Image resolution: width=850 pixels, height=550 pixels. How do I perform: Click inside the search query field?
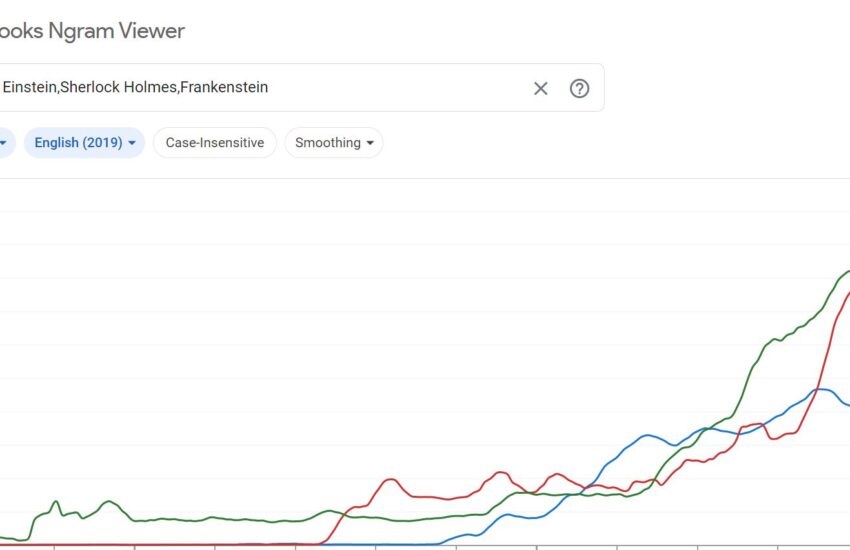(400, 88)
